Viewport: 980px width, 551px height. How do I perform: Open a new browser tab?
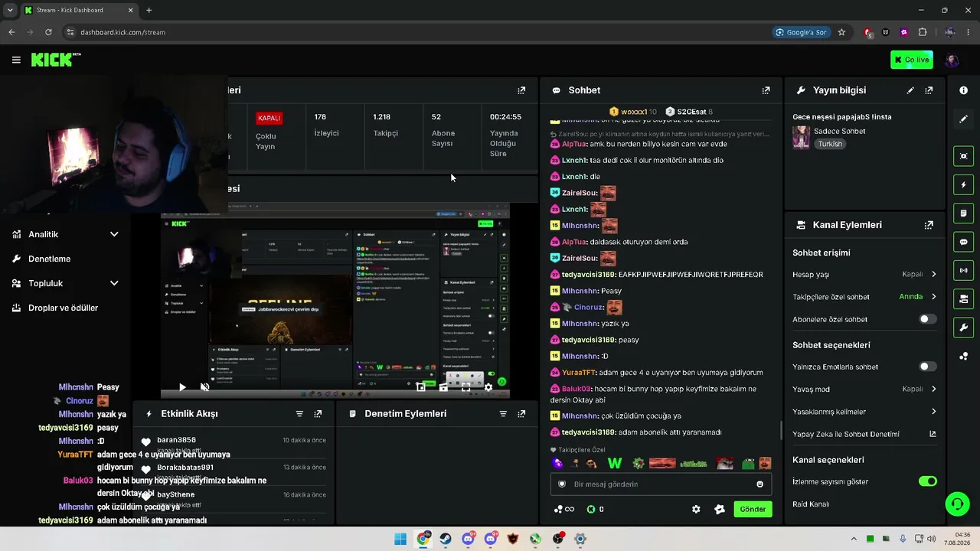pos(149,10)
